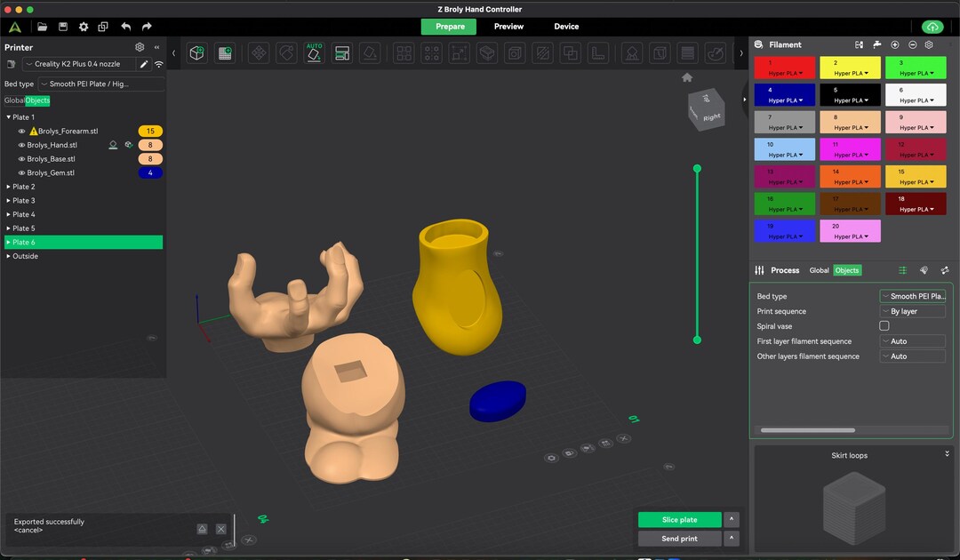This screenshot has height=560, width=960.
Task: Click the Slice plate button
Action: point(680,520)
